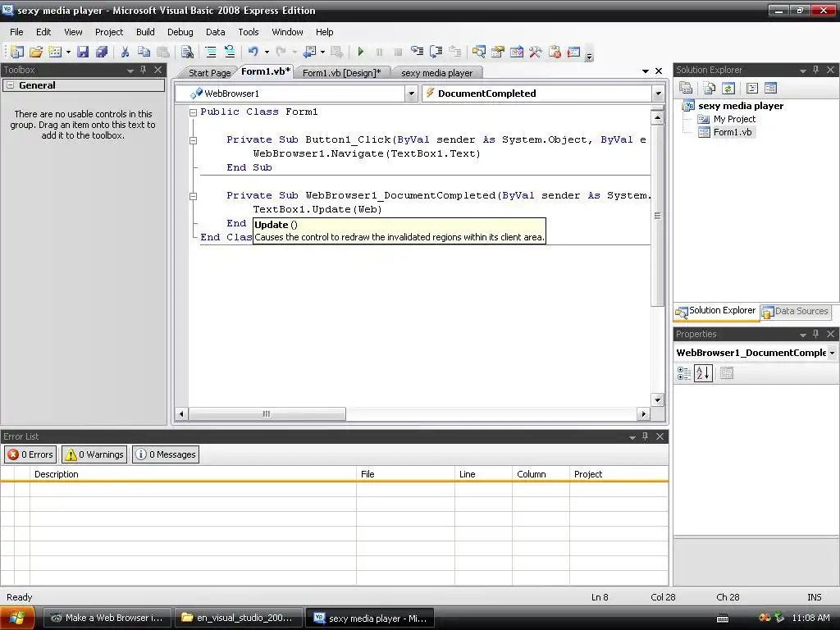Sort Error List by Description column

pyautogui.click(x=193, y=474)
